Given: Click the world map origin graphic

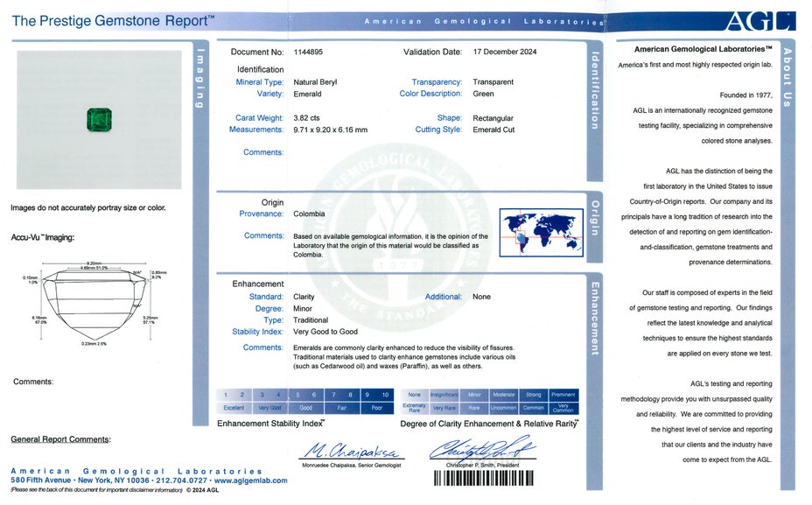Looking at the screenshot, I should click(x=541, y=233).
